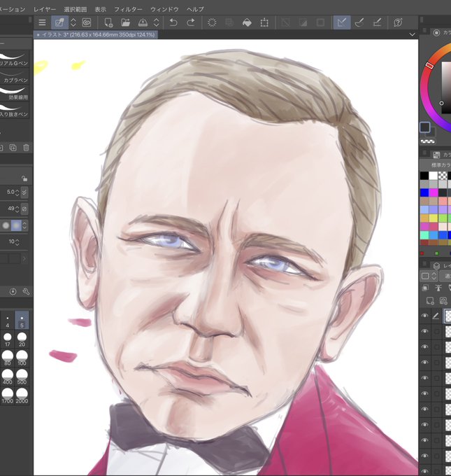Viewport: 451px width, 476px height.
Task: Pick yellow swatch in color set
Action: (x=434, y=218)
